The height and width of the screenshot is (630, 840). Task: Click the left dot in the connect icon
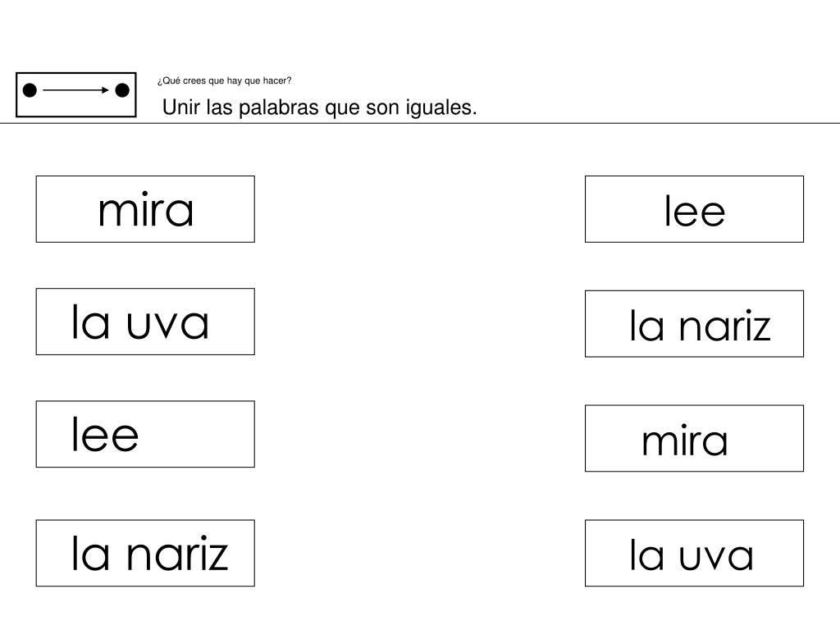(30, 90)
